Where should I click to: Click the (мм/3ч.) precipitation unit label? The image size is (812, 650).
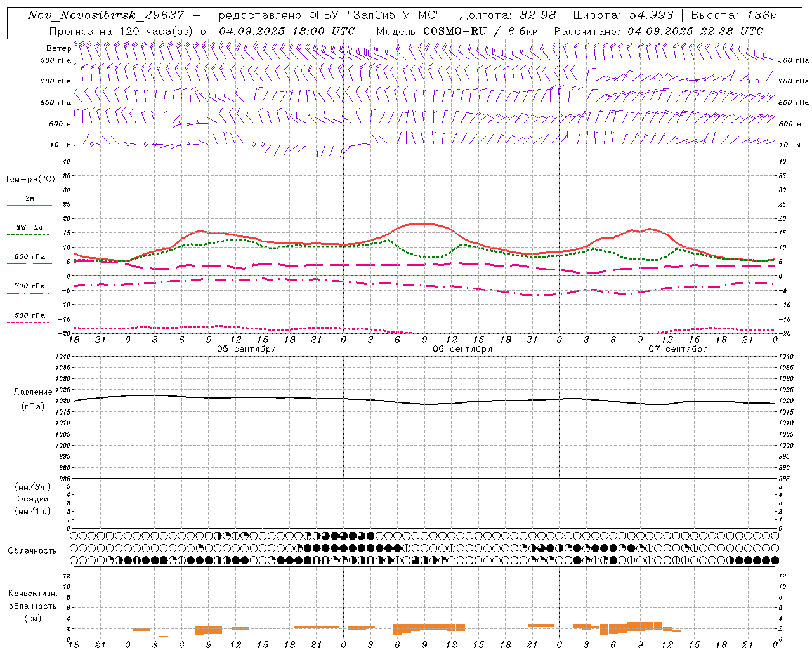click(33, 487)
